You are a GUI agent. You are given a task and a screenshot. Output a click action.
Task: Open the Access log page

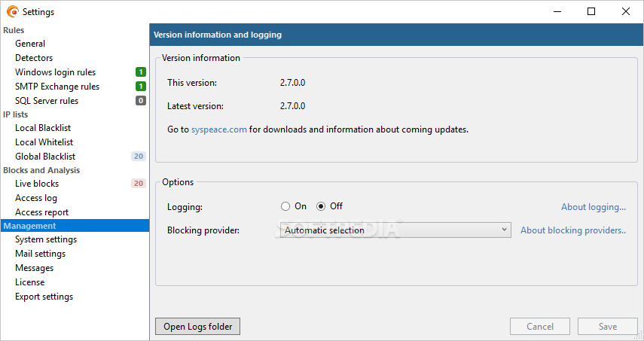click(35, 198)
